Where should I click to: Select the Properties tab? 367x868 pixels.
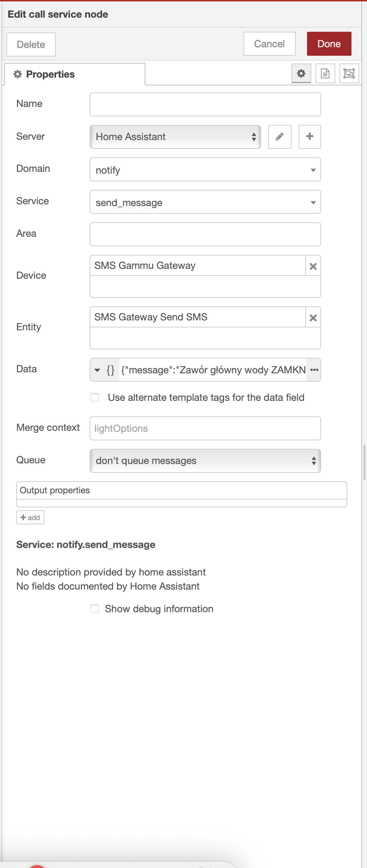[x=74, y=74]
